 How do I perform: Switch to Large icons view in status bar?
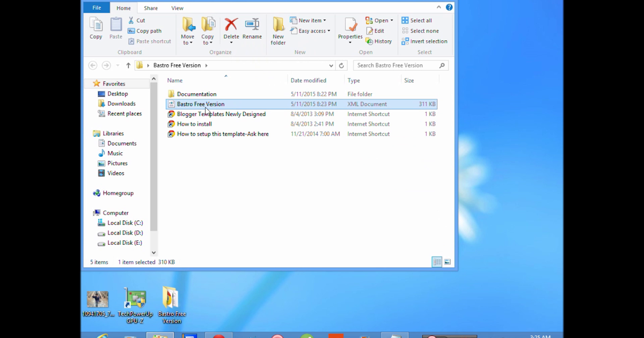448,262
